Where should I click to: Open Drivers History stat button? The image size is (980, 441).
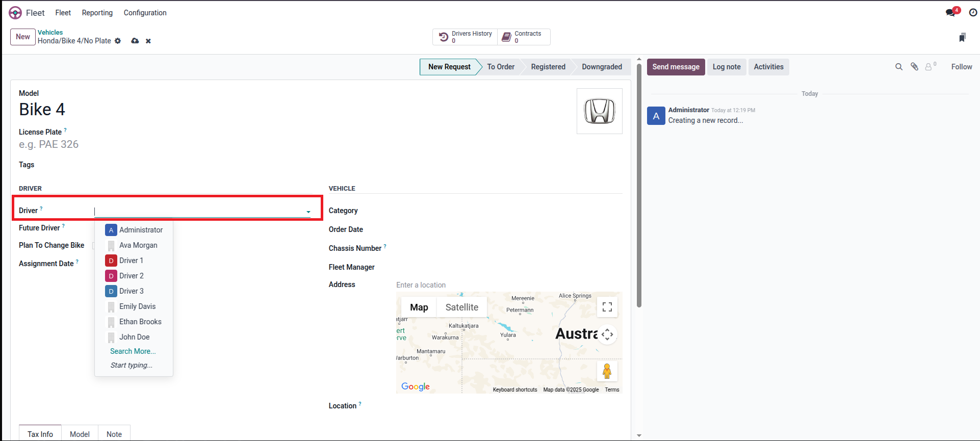[x=465, y=37]
